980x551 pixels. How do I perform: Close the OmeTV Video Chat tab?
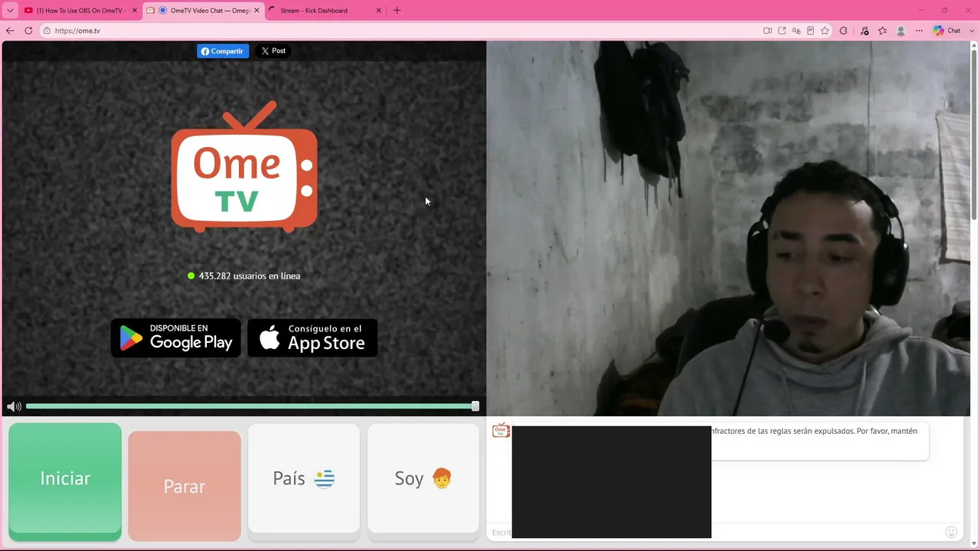[x=256, y=11]
